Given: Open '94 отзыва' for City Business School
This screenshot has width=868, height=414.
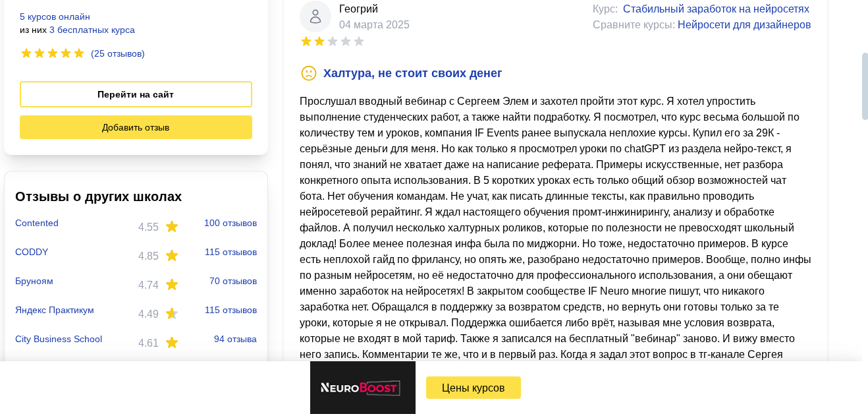Looking at the screenshot, I should coord(235,339).
